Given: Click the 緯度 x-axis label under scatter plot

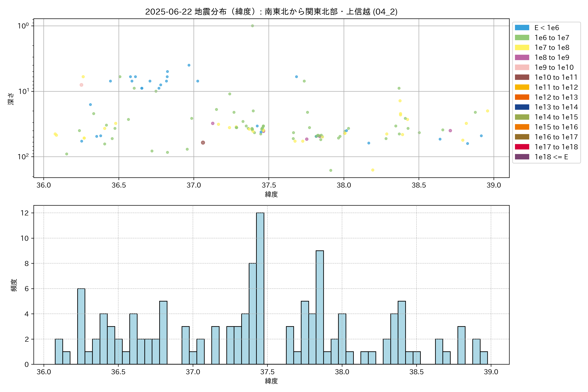Looking at the screenshot, I should pos(271,194).
